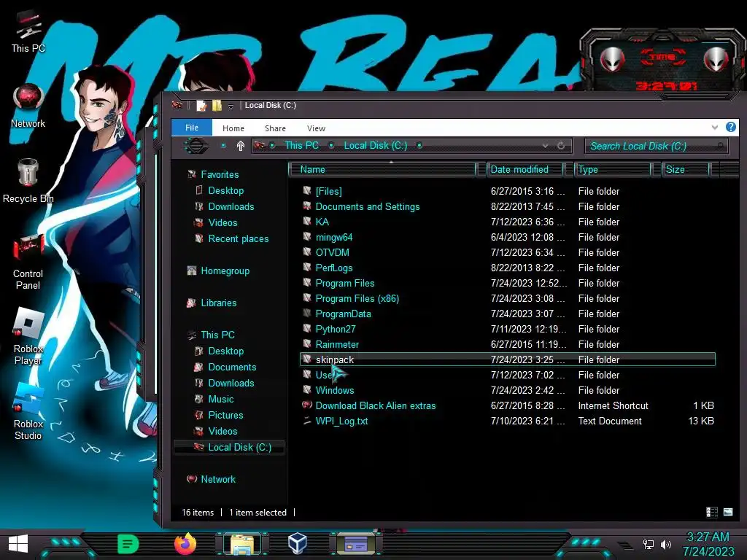This screenshot has width=747, height=560.
Task: Select Videos under Favorites
Action: 222,223
